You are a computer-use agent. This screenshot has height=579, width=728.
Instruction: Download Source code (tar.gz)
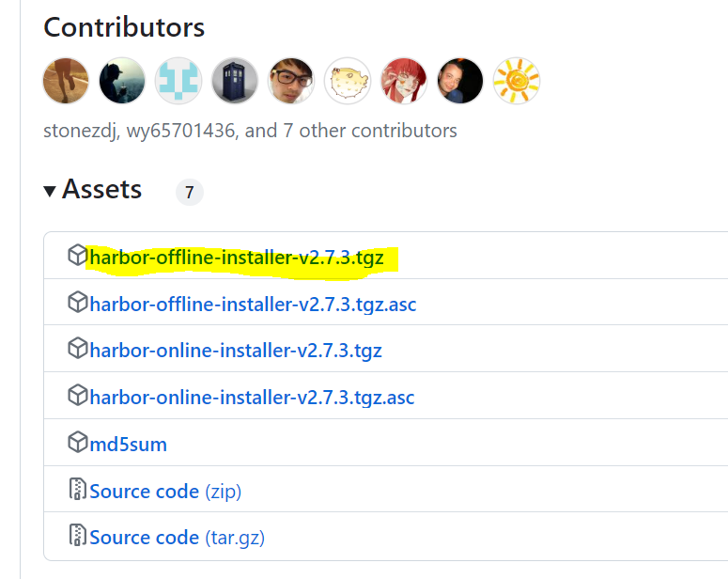point(177,539)
